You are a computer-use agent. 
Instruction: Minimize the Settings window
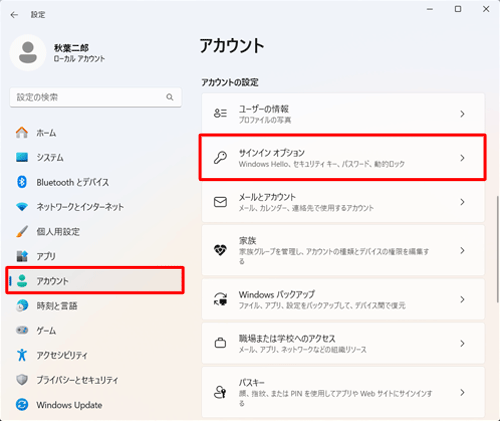pos(430,9)
